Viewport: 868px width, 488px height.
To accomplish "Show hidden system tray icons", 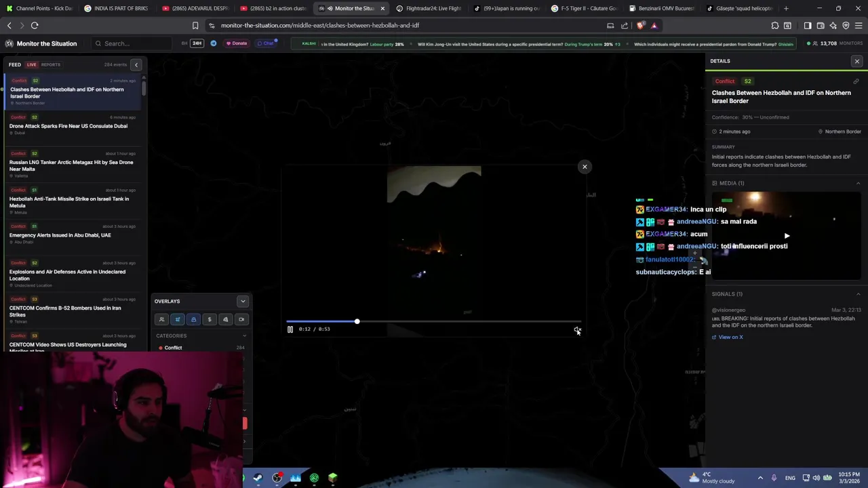I will [760, 478].
